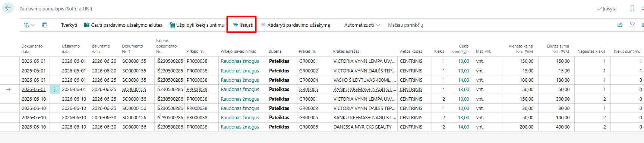The image size is (644, 143).
Task: Click Mat. vnt. column header
Action: pyautogui.click(x=483, y=51)
